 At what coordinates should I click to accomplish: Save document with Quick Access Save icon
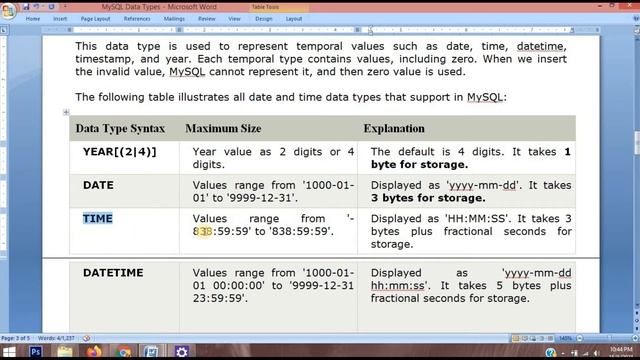[26, 7]
